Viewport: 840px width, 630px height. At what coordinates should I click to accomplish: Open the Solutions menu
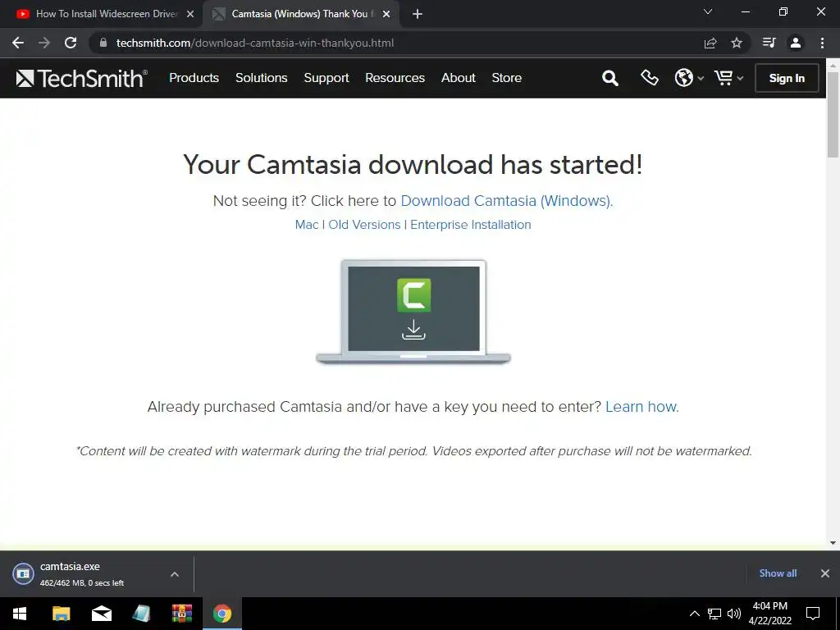click(x=262, y=78)
